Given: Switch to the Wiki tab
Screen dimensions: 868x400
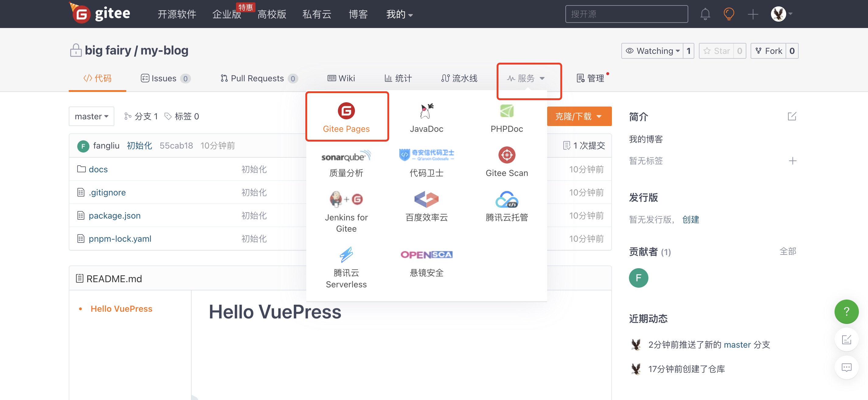Looking at the screenshot, I should pyautogui.click(x=341, y=79).
